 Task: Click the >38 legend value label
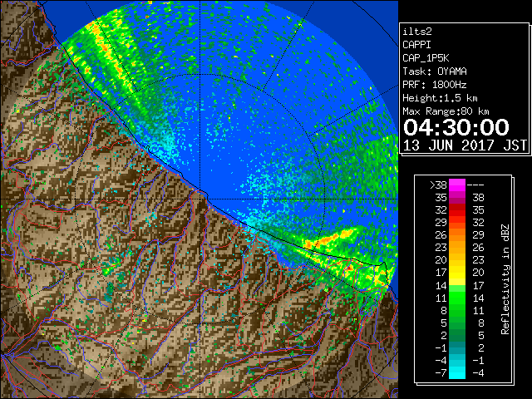438,185
